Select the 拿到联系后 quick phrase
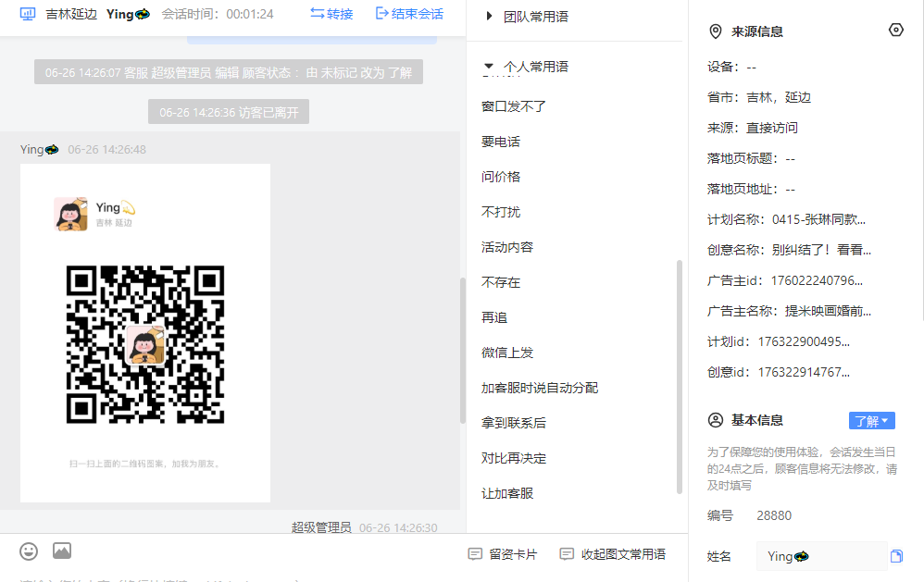The width and height of the screenshot is (924, 582). click(514, 423)
